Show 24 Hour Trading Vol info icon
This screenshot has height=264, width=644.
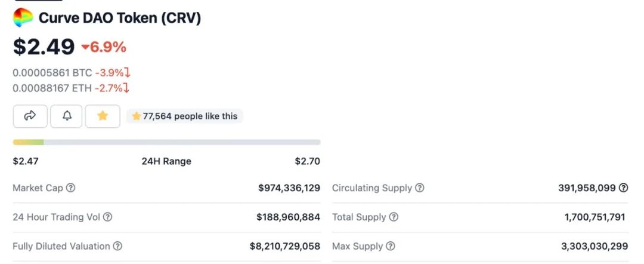pos(107,217)
